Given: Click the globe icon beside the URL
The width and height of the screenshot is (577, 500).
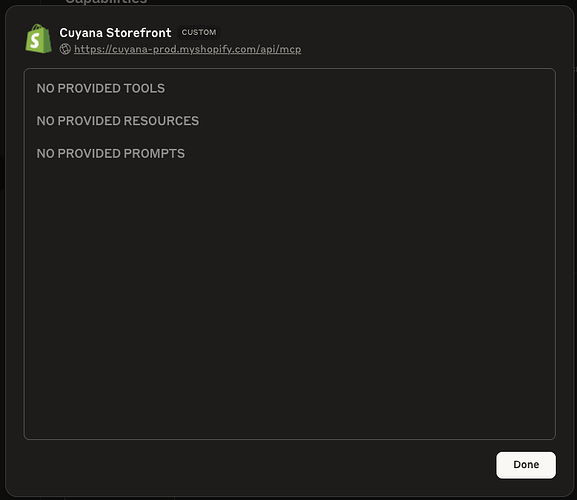Looking at the screenshot, I should (x=65, y=49).
